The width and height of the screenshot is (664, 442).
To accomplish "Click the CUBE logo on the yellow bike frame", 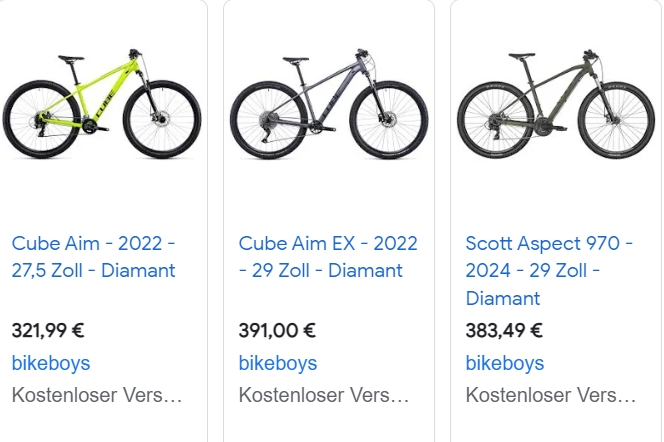I will click(105, 105).
